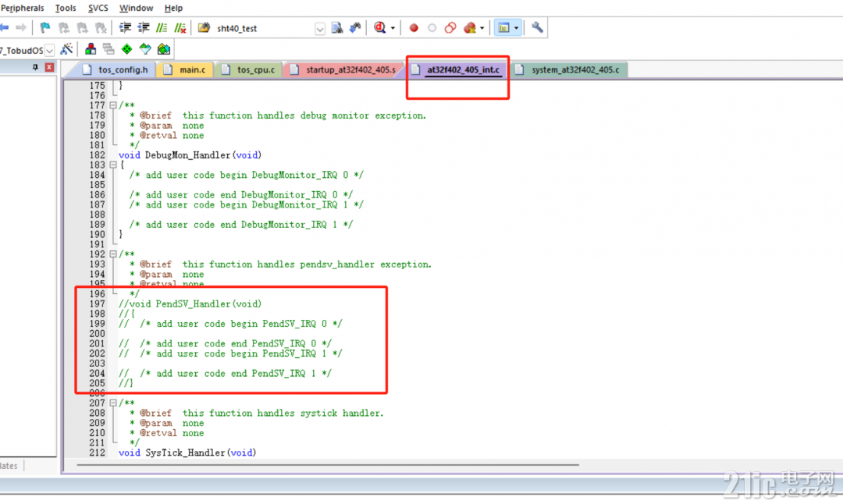Screen dimensions: 843x504
Task: Collapse the comment block at line 177
Action: (x=113, y=105)
